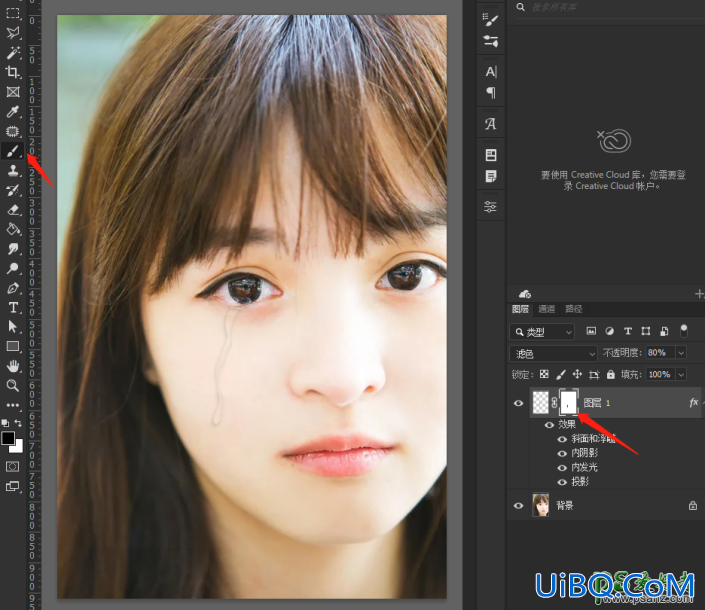The height and width of the screenshot is (610, 705).
Task: Reset default foreground and background colors
Action: [x=5, y=423]
